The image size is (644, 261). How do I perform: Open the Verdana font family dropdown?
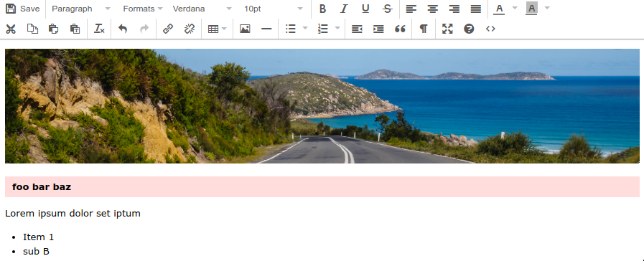point(202,9)
